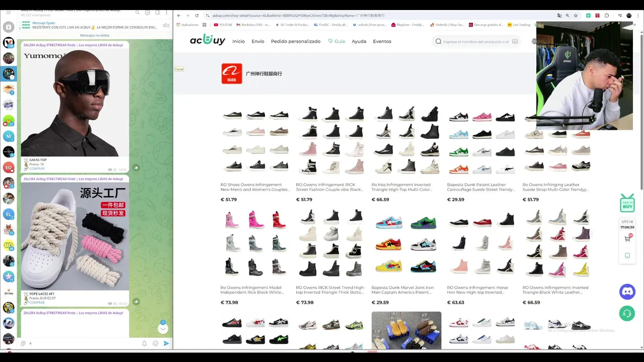Open the Discord floating button
Viewport: 644px width, 362px height.
coord(627,292)
